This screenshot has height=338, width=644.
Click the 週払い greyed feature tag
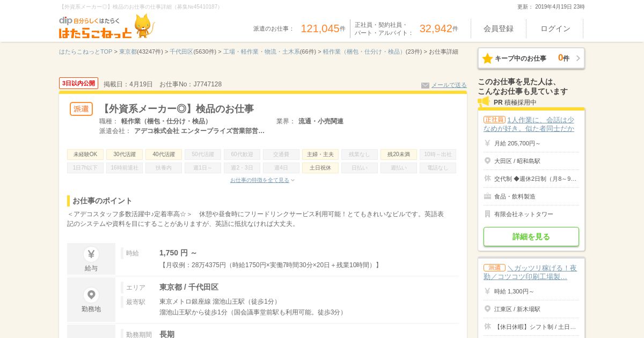click(x=399, y=168)
